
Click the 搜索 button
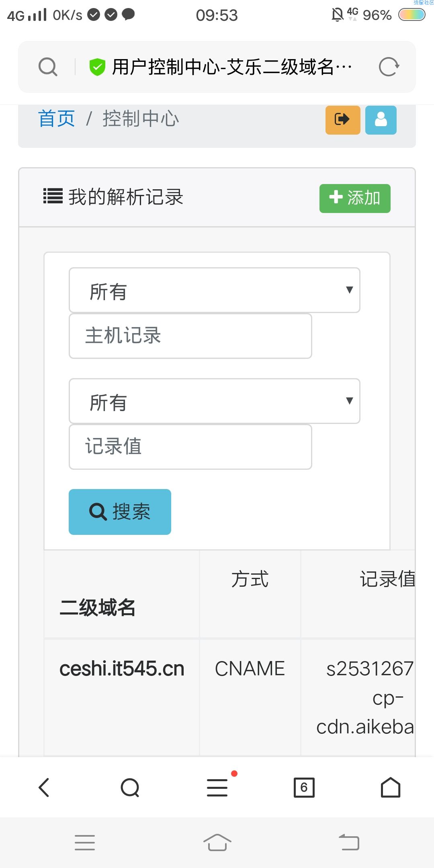[120, 512]
